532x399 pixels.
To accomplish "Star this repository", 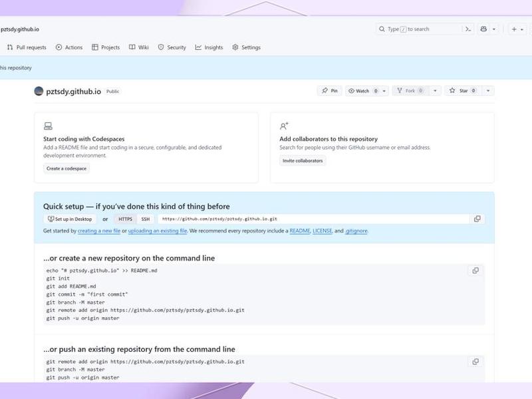I will [x=463, y=90].
